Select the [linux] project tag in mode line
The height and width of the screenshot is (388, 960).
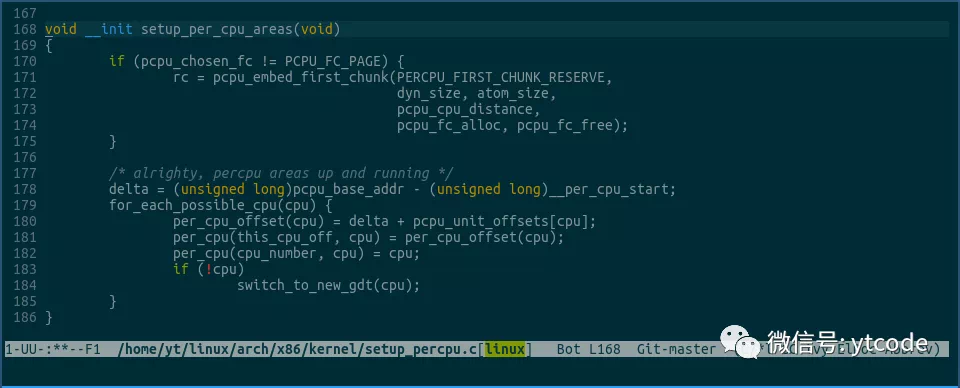pos(505,349)
